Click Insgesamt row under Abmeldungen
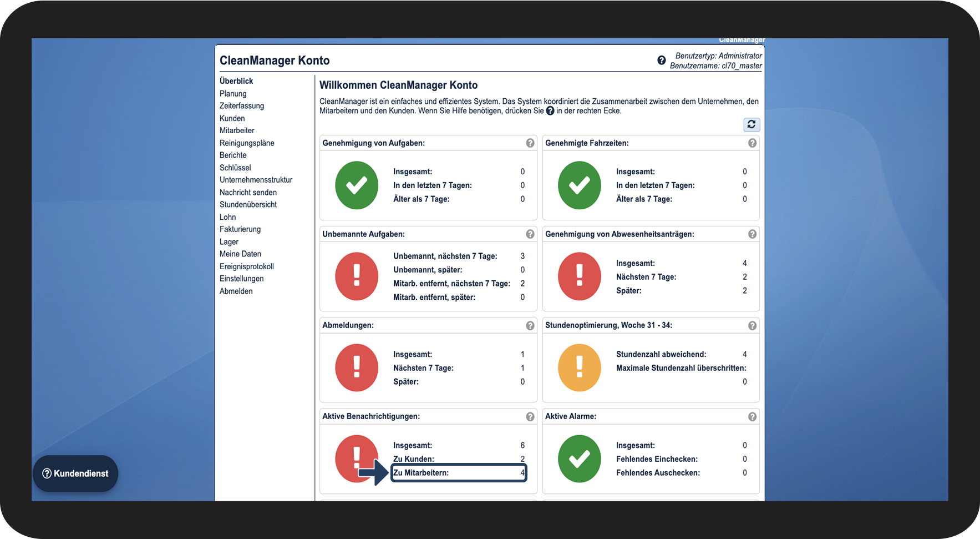Image resolution: width=980 pixels, height=539 pixels. [x=459, y=354]
